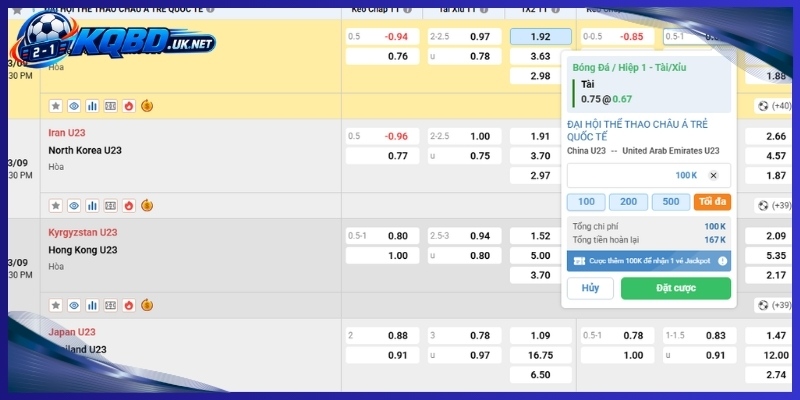Select the 16.75 odds in Japan U23 row

[x=541, y=355]
